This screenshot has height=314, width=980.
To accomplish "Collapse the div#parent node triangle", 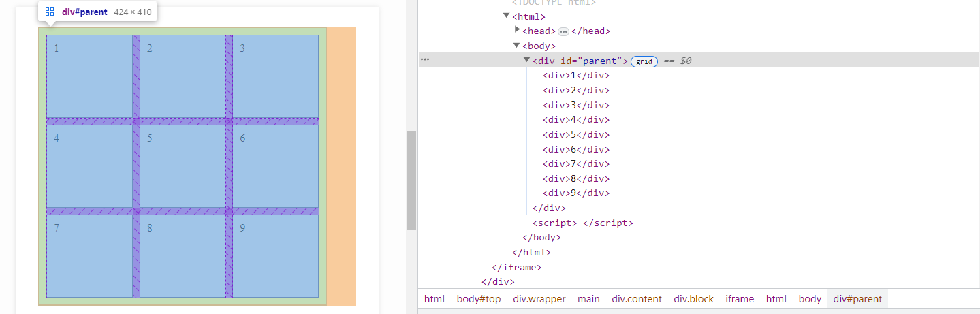I will (x=526, y=61).
